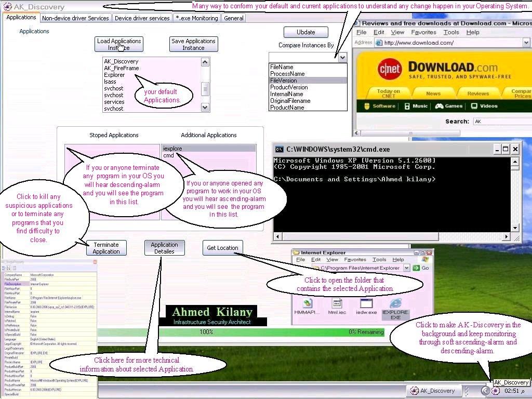Viewport: 532px width, 399px height.
Task: Expand the browser address bar dropdown
Action: coord(526,43)
